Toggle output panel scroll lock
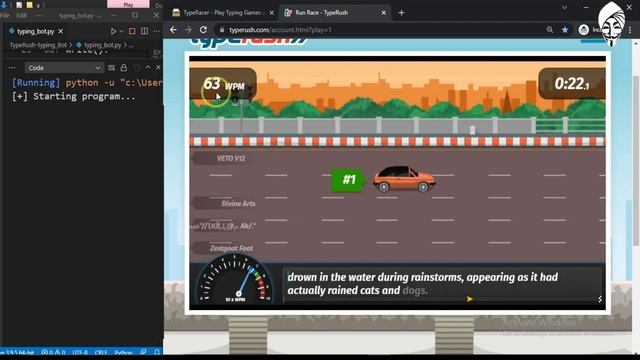The image size is (640, 360). (124, 68)
